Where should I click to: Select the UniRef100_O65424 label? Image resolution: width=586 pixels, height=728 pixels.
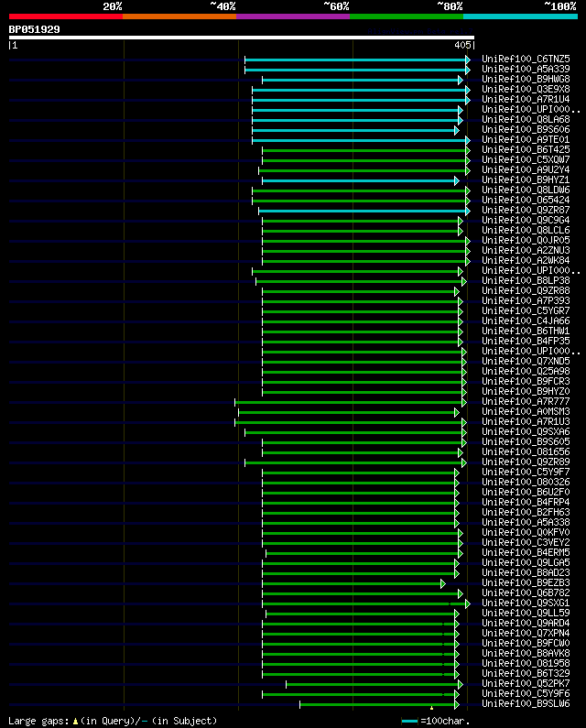point(526,201)
